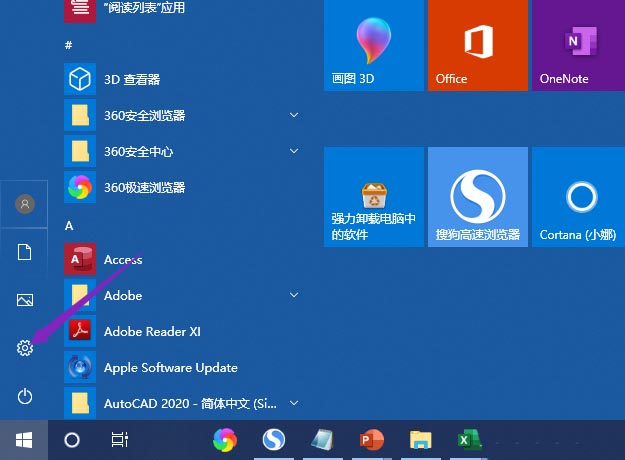Click the Power button icon
The width and height of the screenshot is (625, 460).
click(x=25, y=396)
